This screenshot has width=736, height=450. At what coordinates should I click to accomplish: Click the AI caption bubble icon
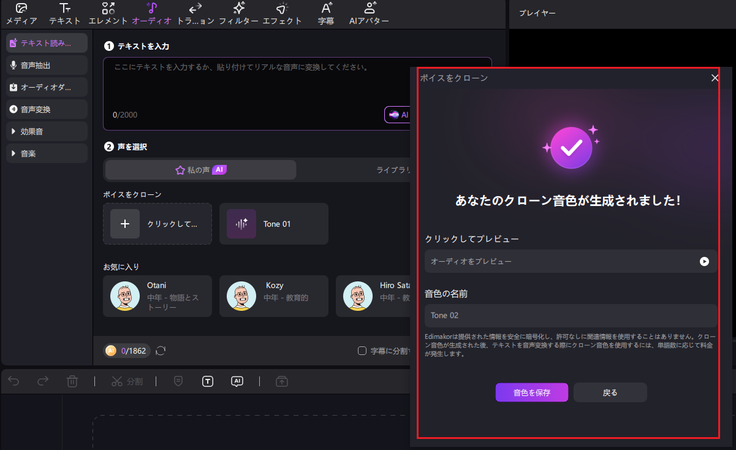[x=237, y=381]
